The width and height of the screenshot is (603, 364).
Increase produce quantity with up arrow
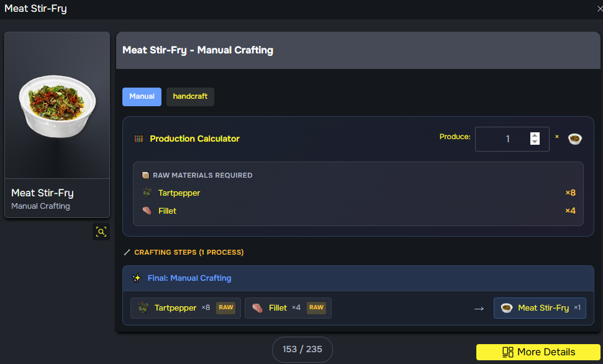tap(535, 135)
